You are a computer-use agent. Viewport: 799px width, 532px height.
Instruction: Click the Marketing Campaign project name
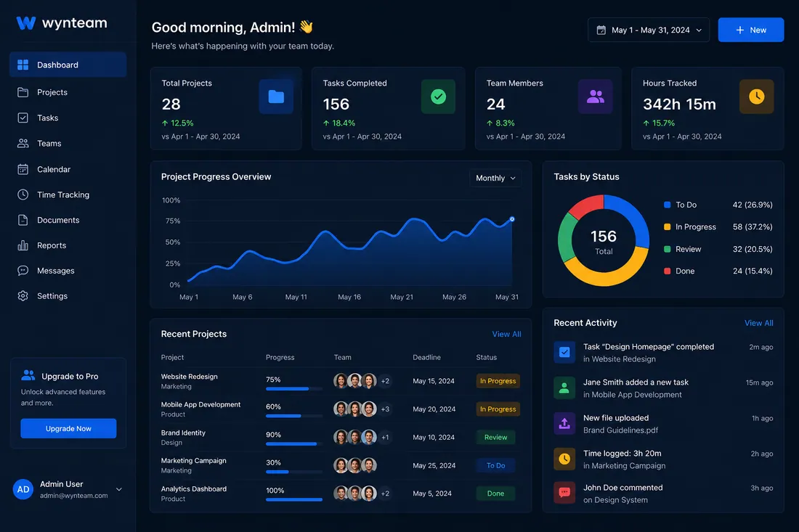194,461
